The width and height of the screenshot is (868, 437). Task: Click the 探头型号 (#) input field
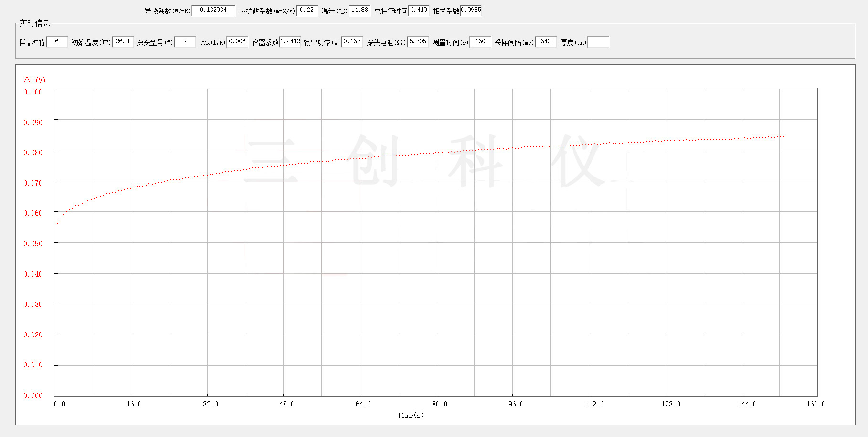pyautogui.click(x=185, y=42)
